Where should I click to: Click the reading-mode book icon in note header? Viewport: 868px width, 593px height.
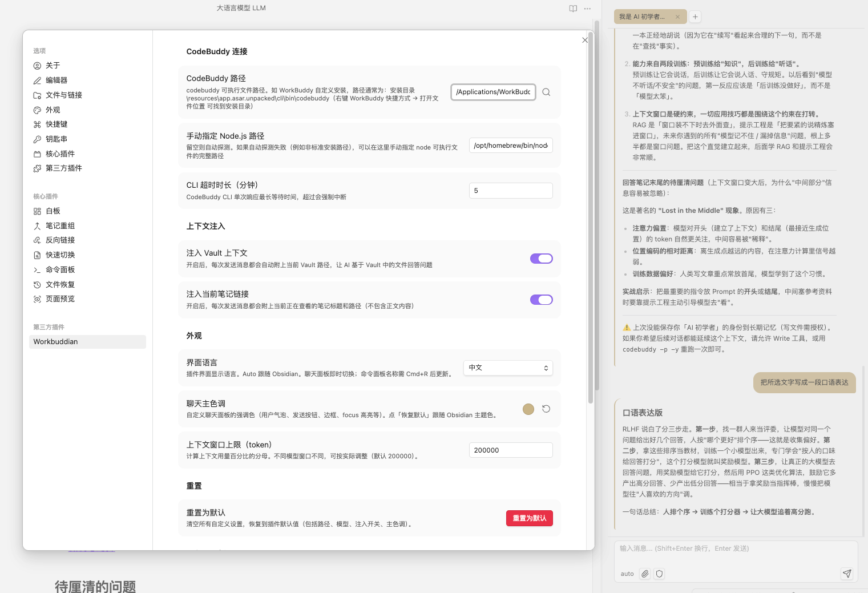click(x=573, y=8)
